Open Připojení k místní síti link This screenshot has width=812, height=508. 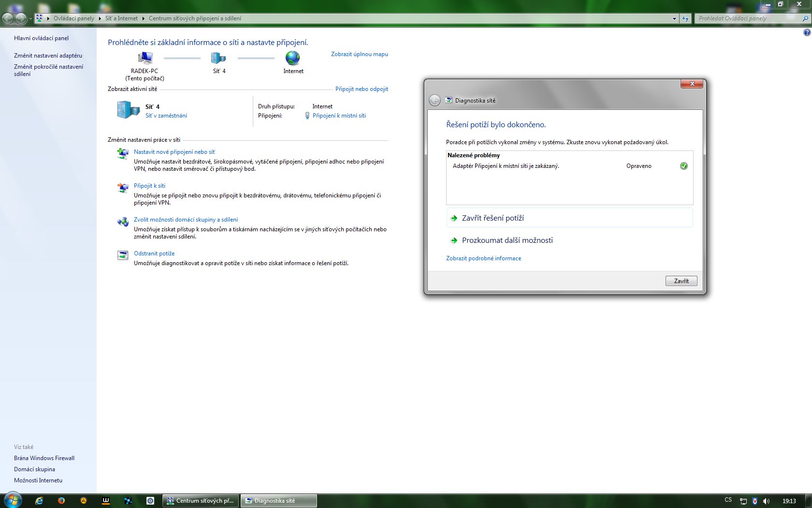pos(339,116)
